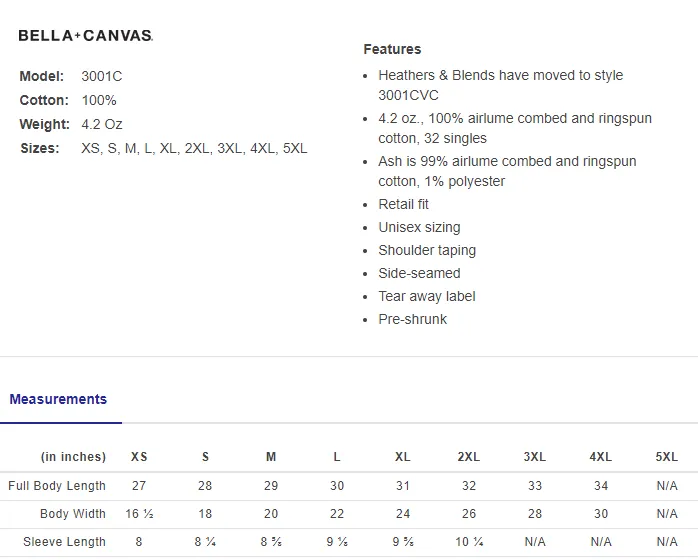The width and height of the screenshot is (698, 560).
Task: Click the XS body width 16 ½ cell
Action: pos(139,514)
